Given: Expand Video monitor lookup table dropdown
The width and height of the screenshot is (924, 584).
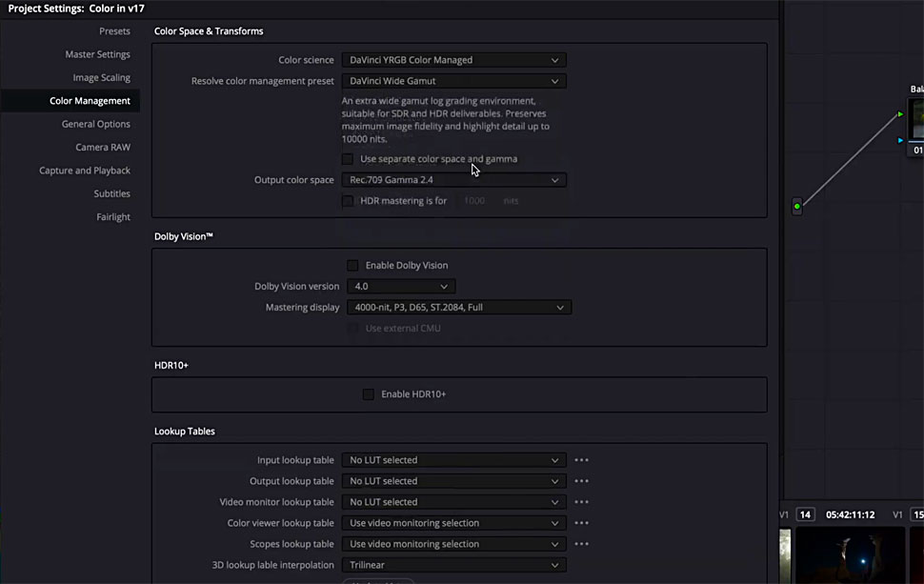Looking at the screenshot, I should point(453,502).
